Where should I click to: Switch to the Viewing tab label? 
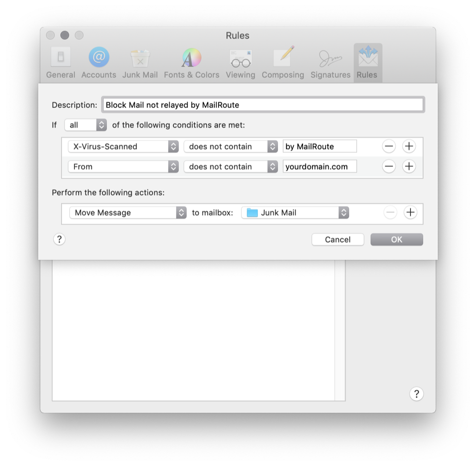coord(240,75)
